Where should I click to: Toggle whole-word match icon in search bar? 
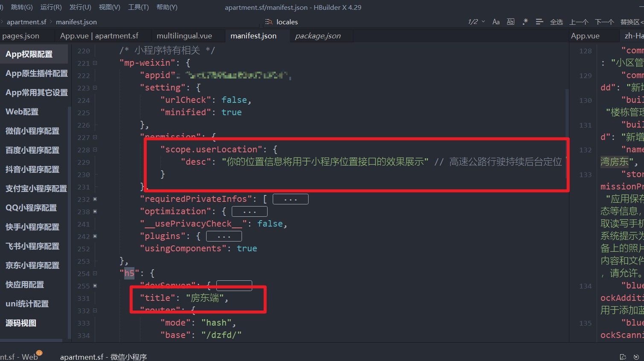coord(510,22)
